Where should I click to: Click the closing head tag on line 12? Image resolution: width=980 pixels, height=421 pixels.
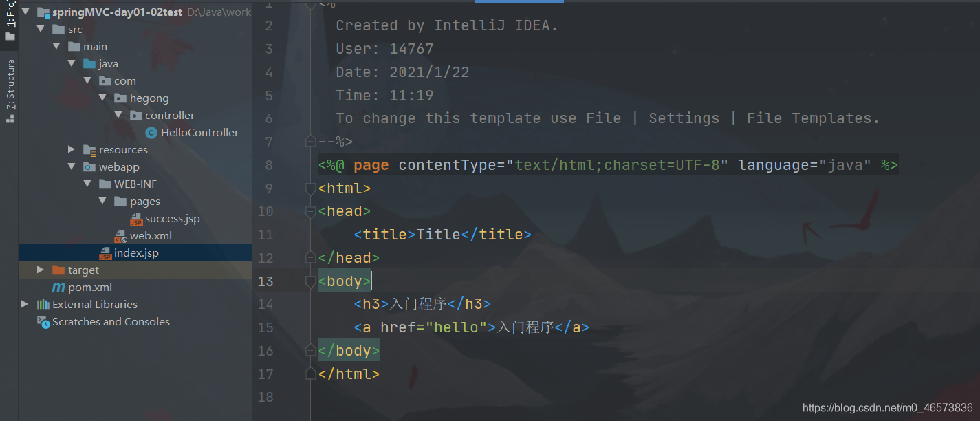(x=349, y=258)
